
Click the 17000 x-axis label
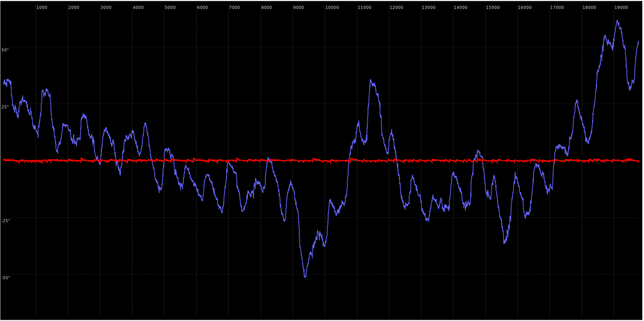point(557,8)
